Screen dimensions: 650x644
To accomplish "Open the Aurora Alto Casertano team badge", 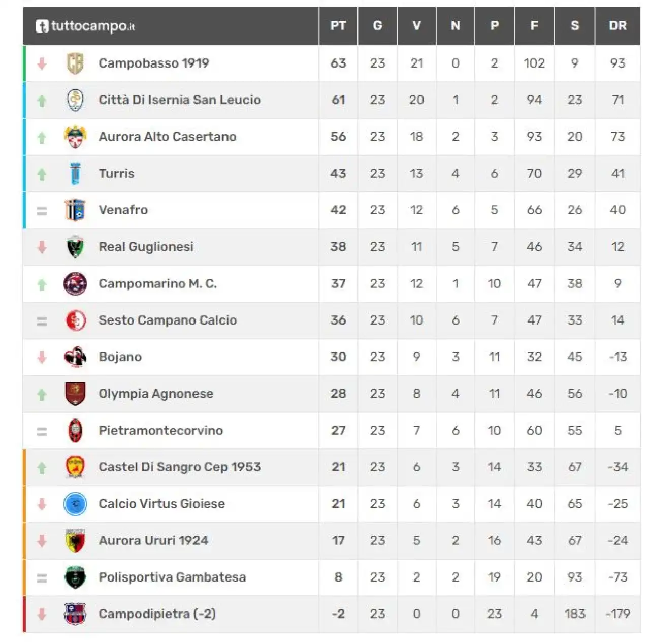I will 75,137.
